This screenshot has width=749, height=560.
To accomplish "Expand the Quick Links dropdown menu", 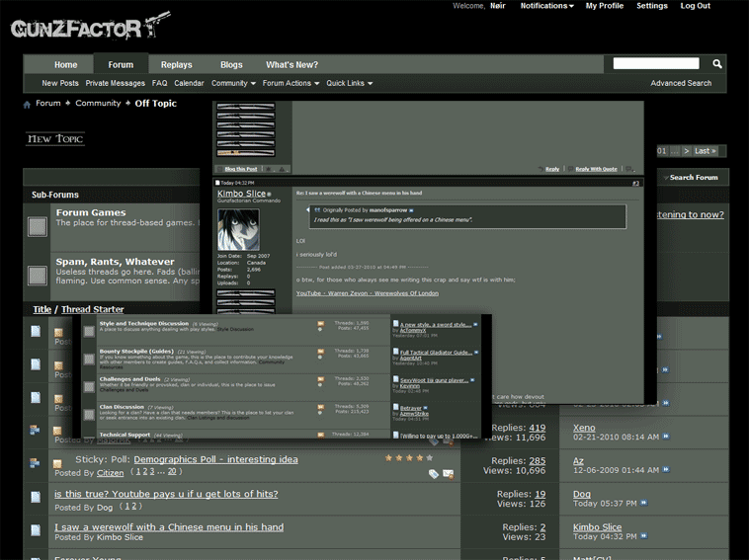I will [x=349, y=83].
